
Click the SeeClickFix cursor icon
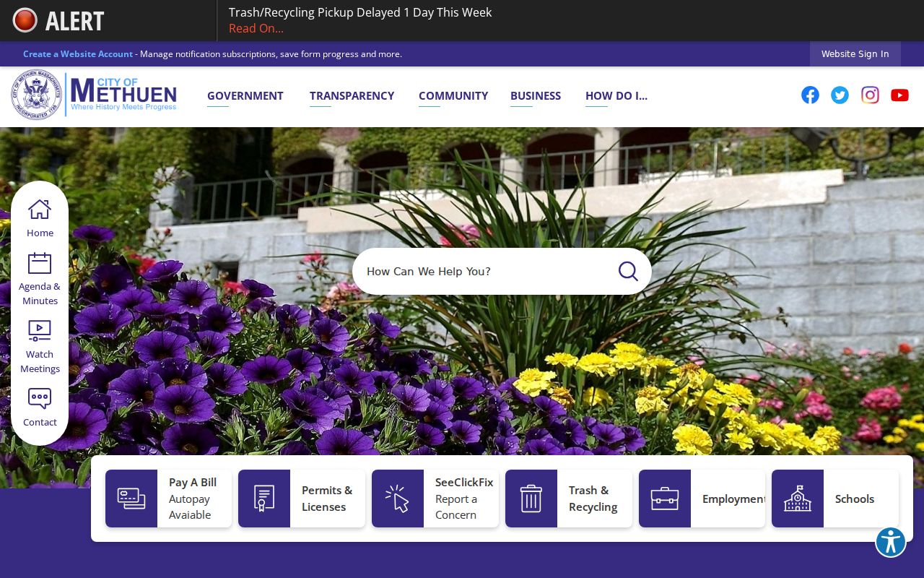(x=398, y=499)
